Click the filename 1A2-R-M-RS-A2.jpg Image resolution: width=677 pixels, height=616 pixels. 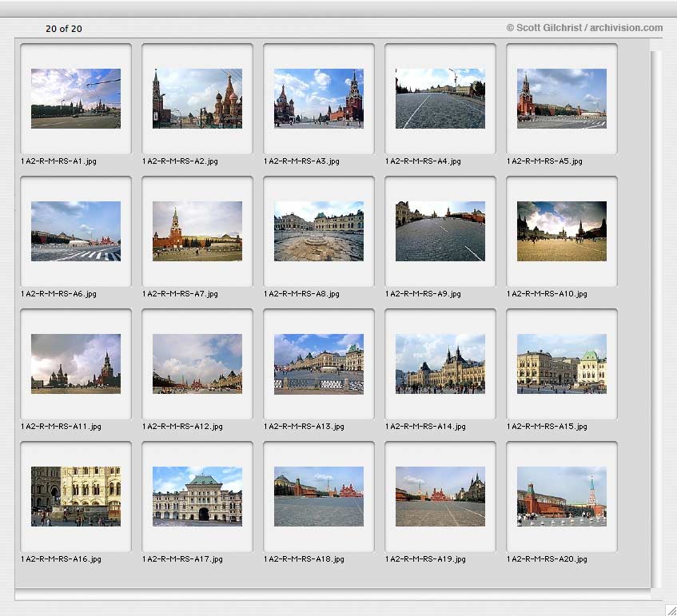pos(180,161)
